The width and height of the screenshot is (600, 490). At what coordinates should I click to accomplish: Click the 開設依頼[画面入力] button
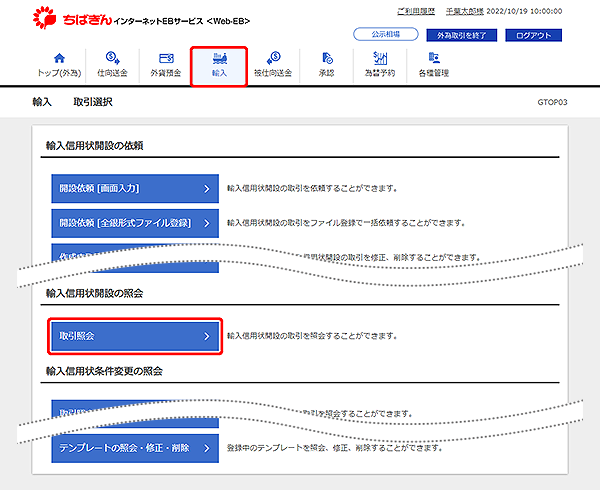135,189
